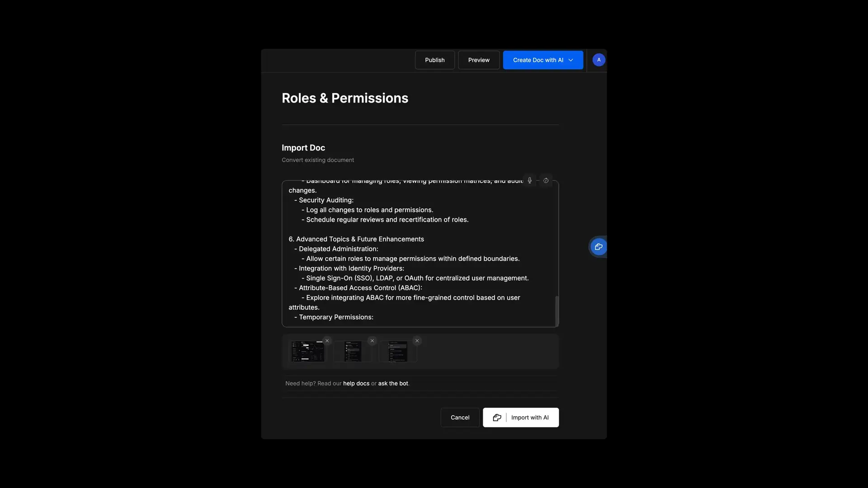Scroll down in the text content area
Viewport: 868px width, 488px height.
(554, 322)
